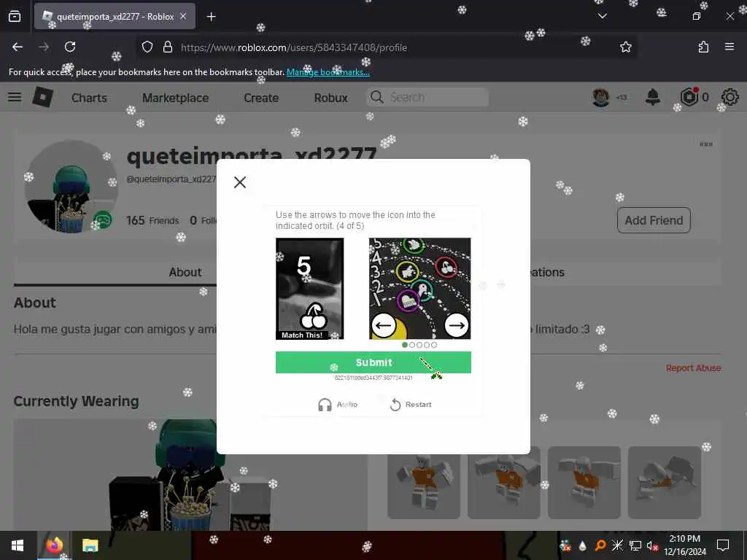Open Manage bookmarks link
Screen dimensions: 747x560
click(x=328, y=72)
